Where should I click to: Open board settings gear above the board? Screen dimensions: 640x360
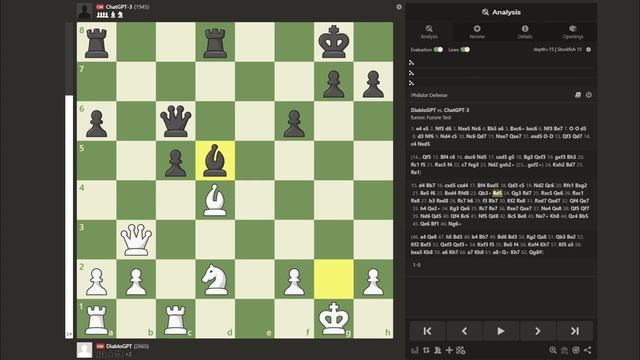coord(399,7)
